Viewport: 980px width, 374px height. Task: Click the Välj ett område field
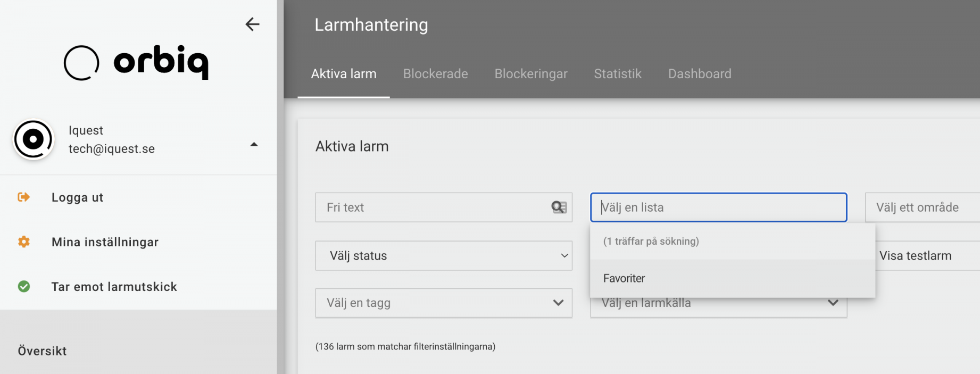coord(923,207)
